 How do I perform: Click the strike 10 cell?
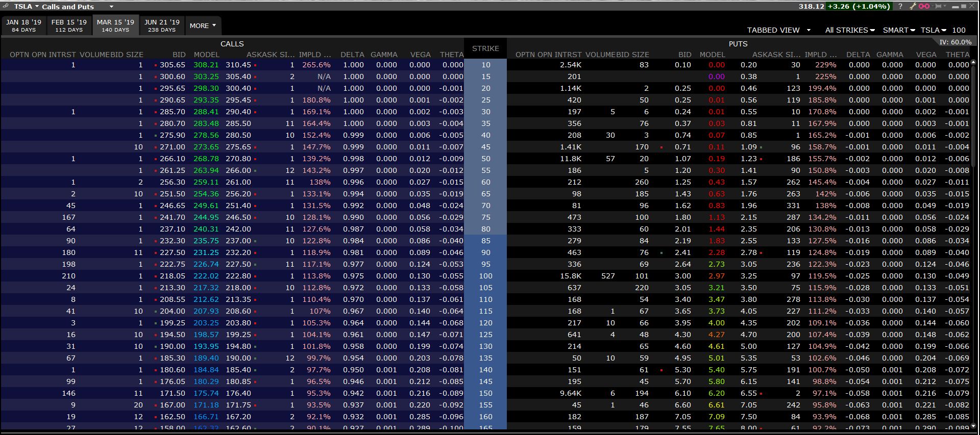[x=485, y=65]
